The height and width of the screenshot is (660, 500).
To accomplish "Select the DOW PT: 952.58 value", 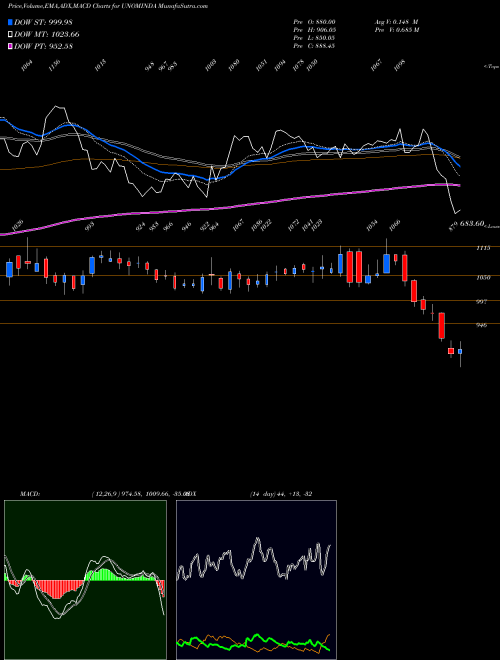I will tap(43, 46).
